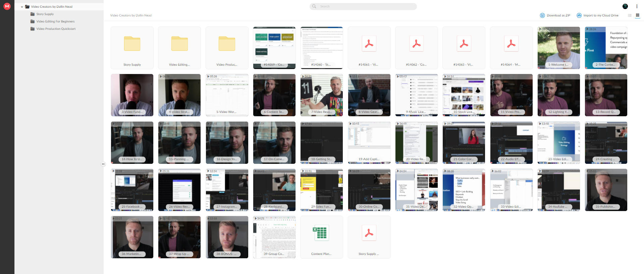
Task: Switch to list view
Action: tap(630, 15)
